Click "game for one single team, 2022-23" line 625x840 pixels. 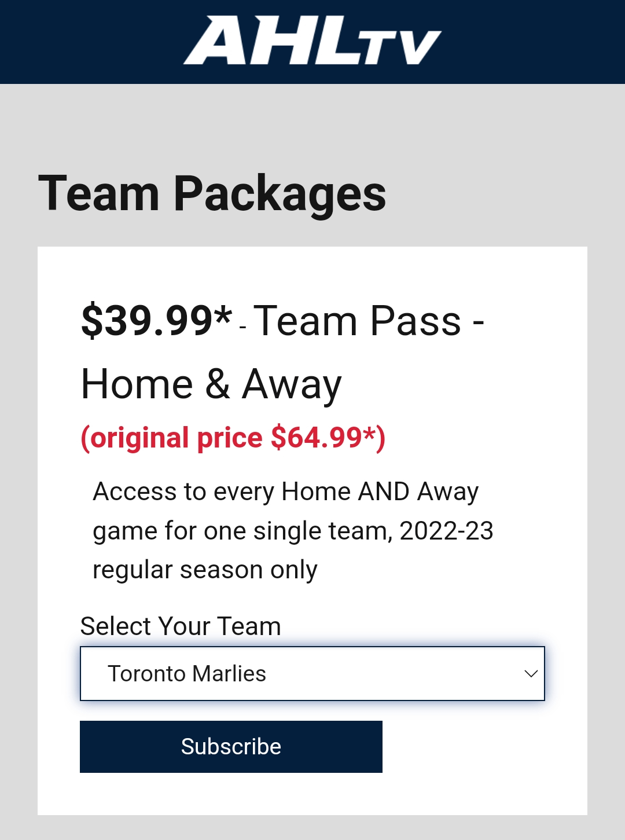(x=293, y=530)
